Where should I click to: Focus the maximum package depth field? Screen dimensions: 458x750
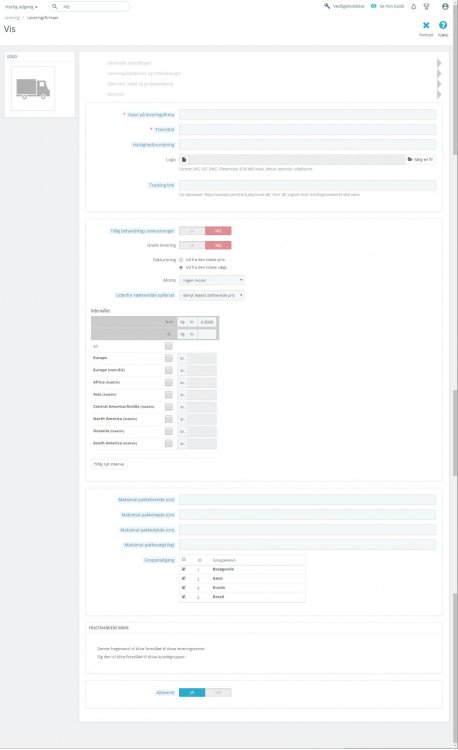pos(307,529)
